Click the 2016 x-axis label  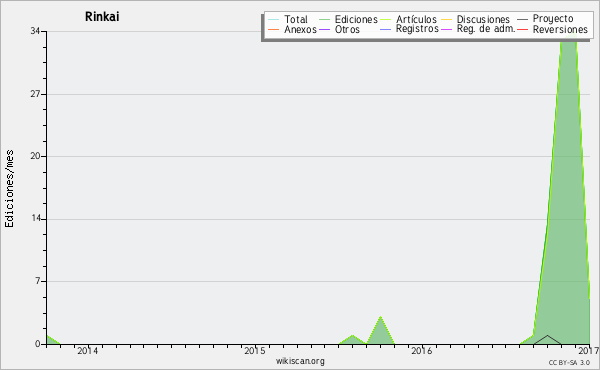coord(421,351)
